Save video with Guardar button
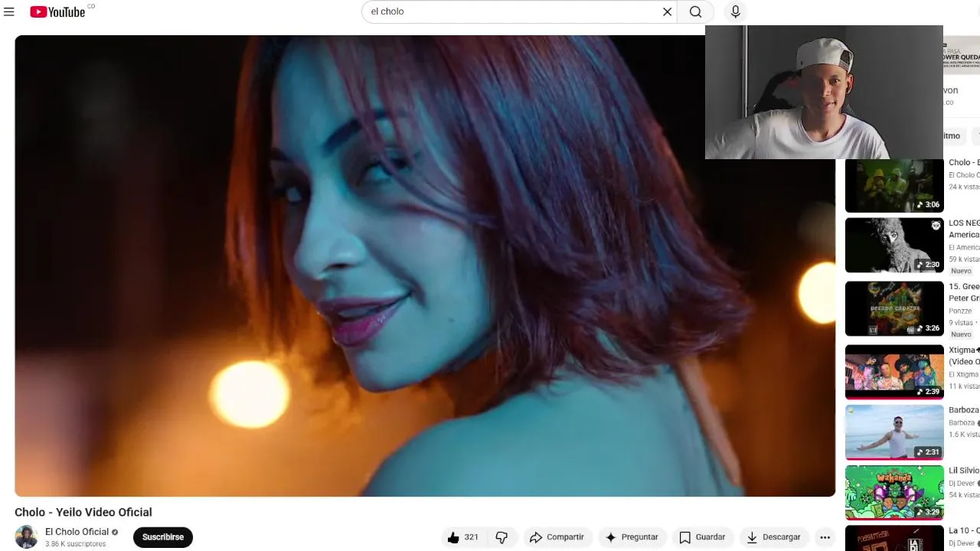Screen dimensions: 980x551 (x=702, y=537)
